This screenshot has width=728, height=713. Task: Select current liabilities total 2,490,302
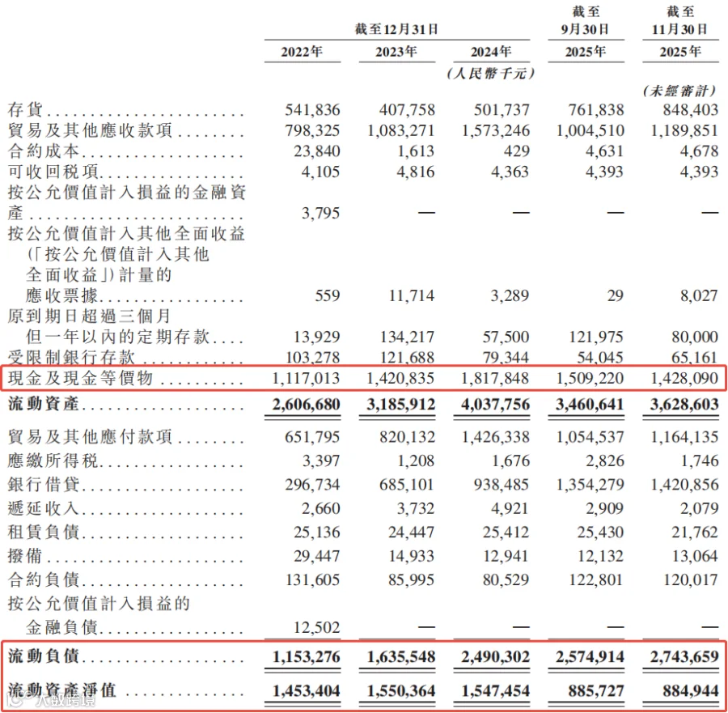pos(495,657)
